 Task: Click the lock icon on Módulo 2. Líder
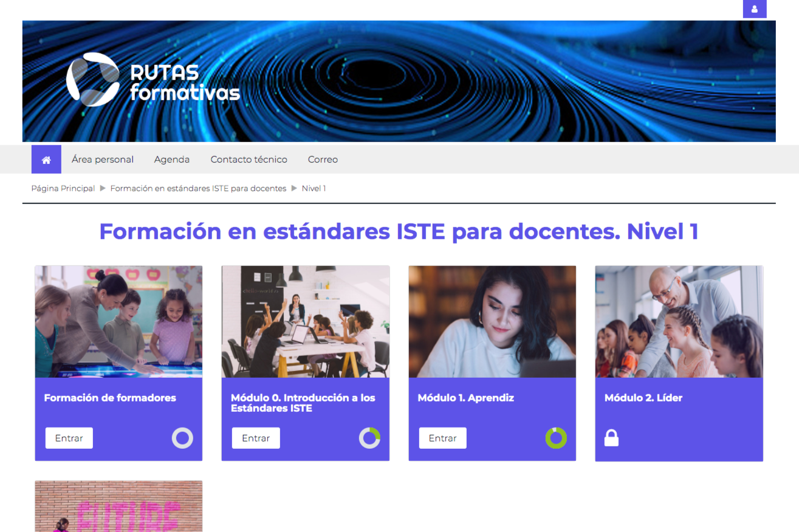coord(611,438)
